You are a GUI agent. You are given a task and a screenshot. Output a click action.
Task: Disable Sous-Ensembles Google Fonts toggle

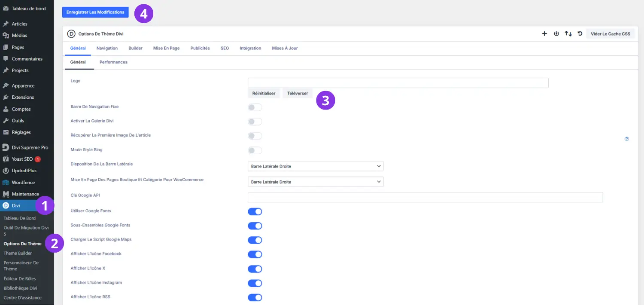[255, 226]
